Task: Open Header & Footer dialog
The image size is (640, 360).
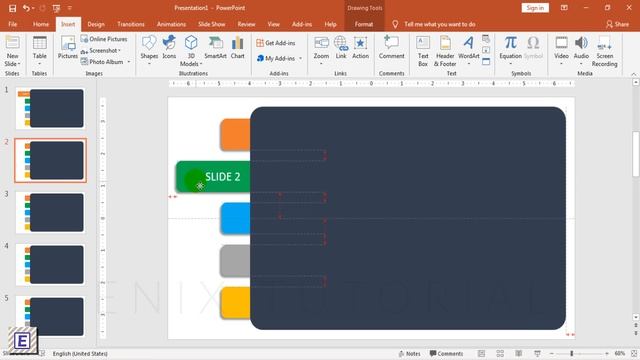Action: click(445, 51)
